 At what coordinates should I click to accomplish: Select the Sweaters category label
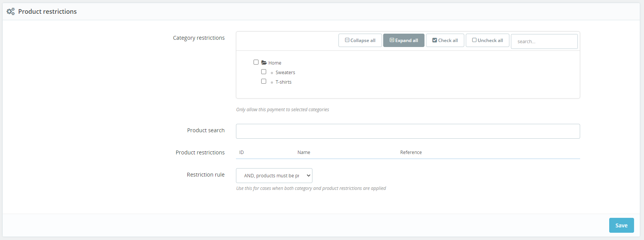pos(285,73)
